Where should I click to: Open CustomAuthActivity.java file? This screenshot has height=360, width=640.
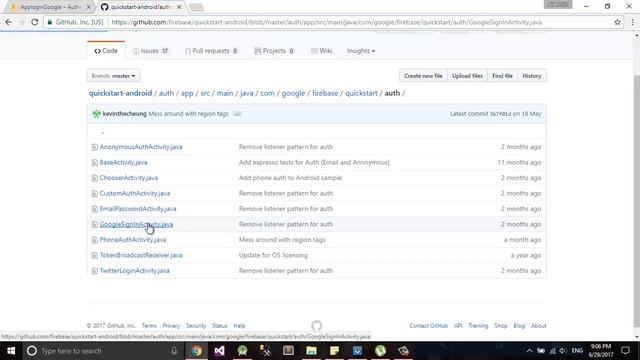tap(135, 193)
